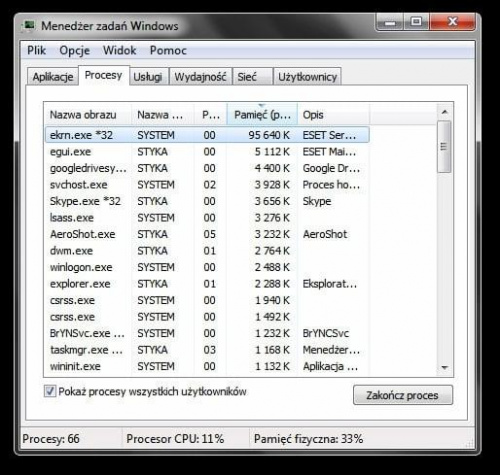
Task: Select the explorer.exe process row
Action: click(x=207, y=284)
